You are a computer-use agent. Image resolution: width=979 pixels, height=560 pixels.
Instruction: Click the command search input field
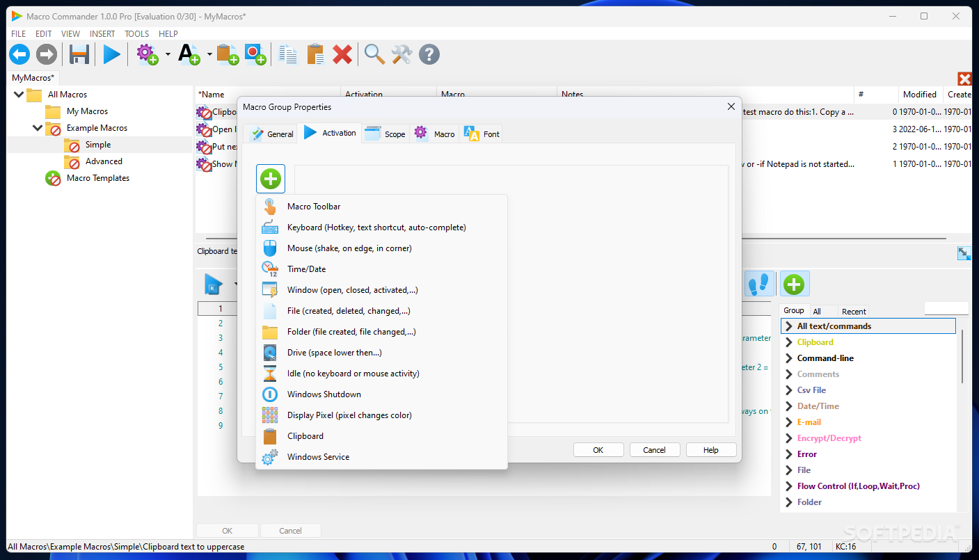click(946, 308)
